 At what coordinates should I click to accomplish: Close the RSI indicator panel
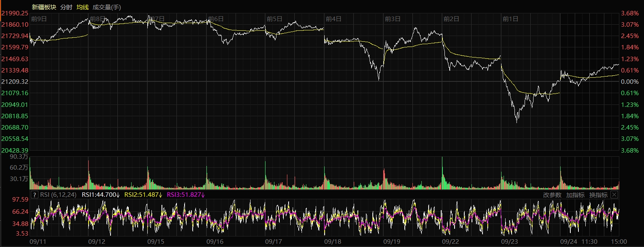614,195
